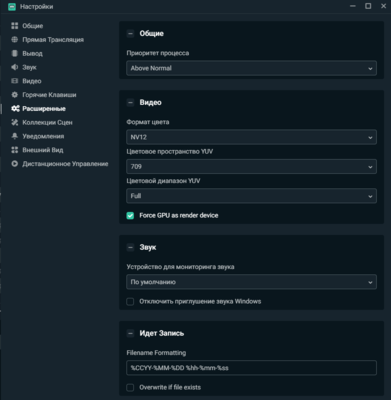Screen dimensions: 391x400
Task: Click the Общие grid icon in sidebar
Action: pos(15,26)
